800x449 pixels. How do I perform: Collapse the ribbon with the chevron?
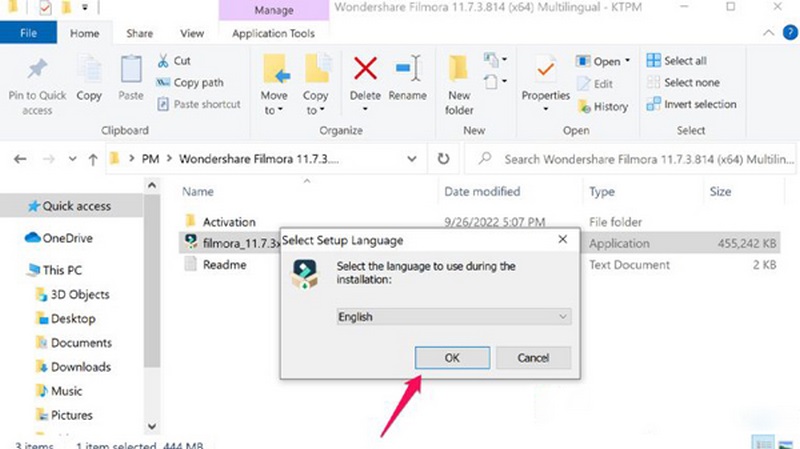pos(768,33)
